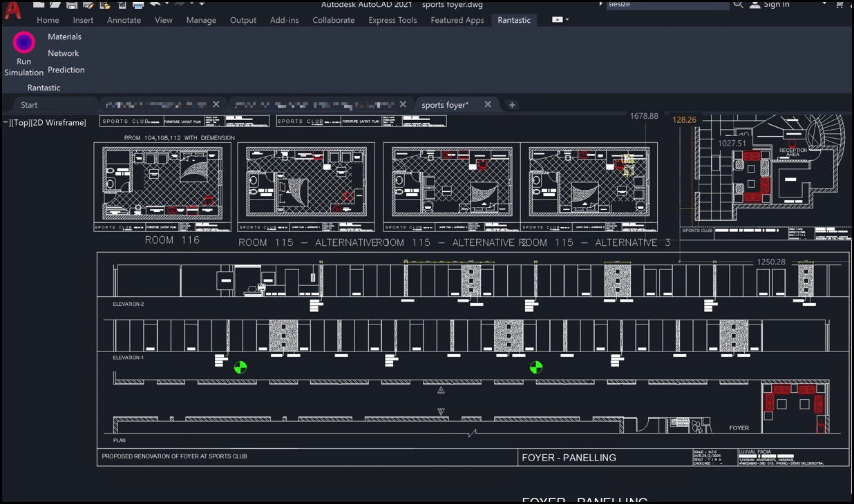Image resolution: width=854 pixels, height=504 pixels.
Task: Click the search magnifier icon
Action: tap(739, 5)
